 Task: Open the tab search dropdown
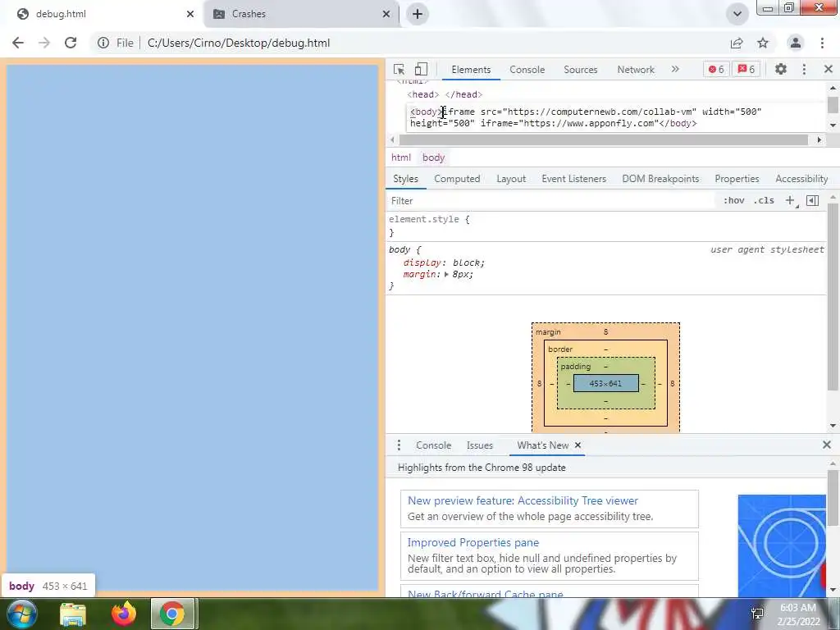(737, 14)
